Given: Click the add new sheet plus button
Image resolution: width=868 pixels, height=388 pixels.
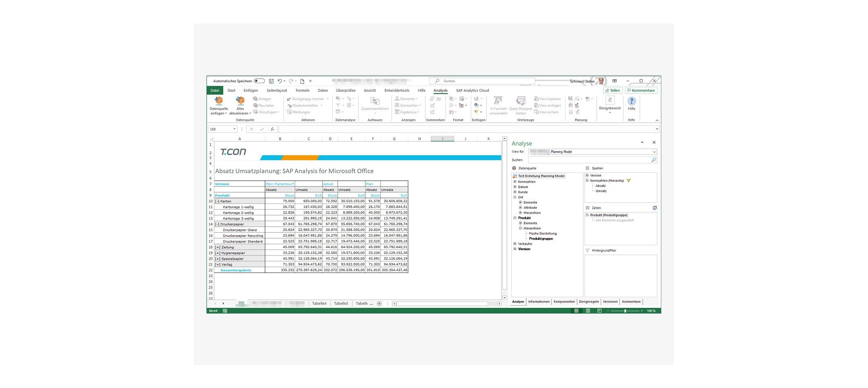Looking at the screenshot, I should point(379,304).
